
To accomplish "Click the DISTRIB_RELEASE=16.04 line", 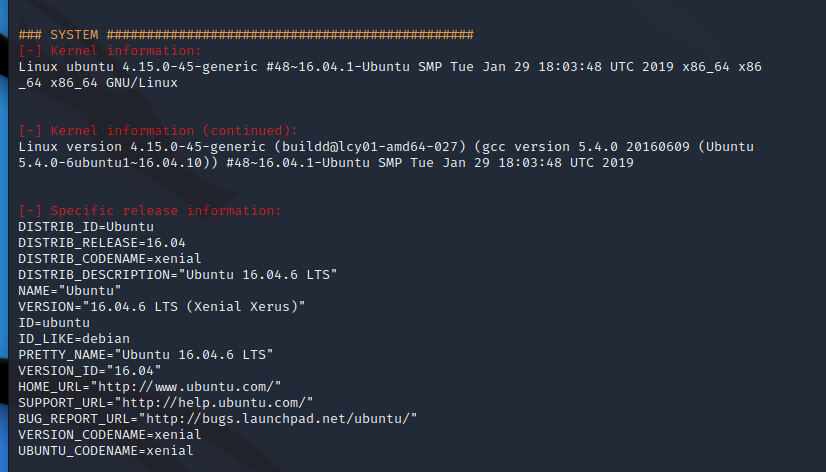I will pyautogui.click(x=102, y=243).
